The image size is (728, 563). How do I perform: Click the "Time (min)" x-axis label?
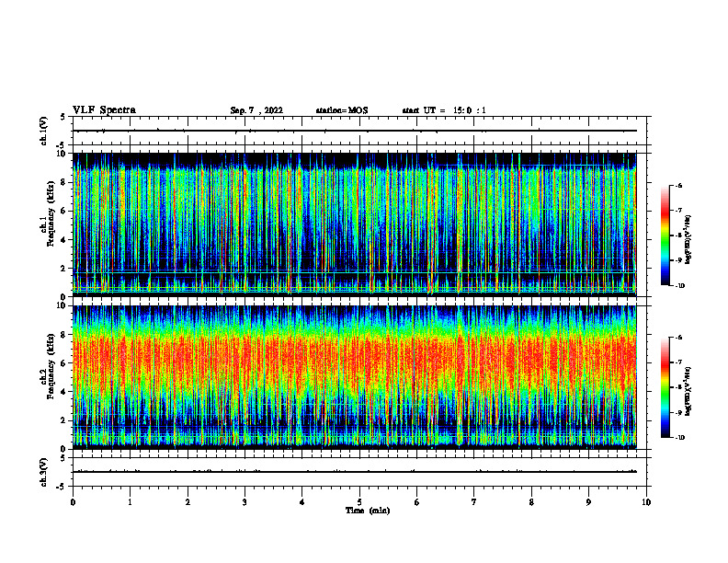pyautogui.click(x=368, y=511)
